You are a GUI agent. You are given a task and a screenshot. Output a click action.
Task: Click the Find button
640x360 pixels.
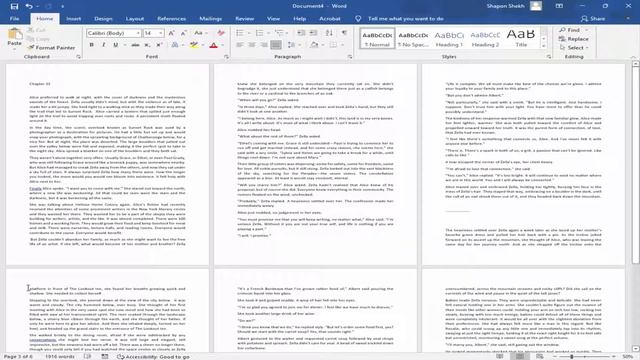click(x=570, y=30)
